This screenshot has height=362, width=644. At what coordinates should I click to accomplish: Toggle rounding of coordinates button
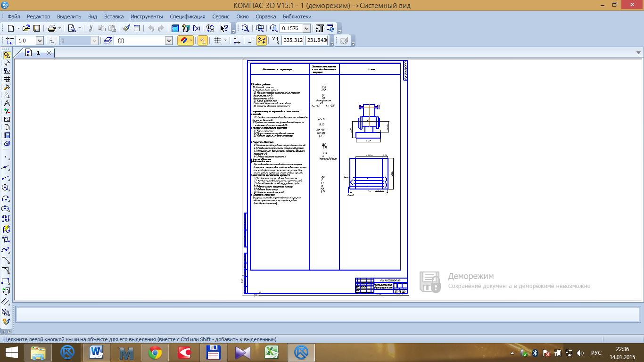[261, 41]
